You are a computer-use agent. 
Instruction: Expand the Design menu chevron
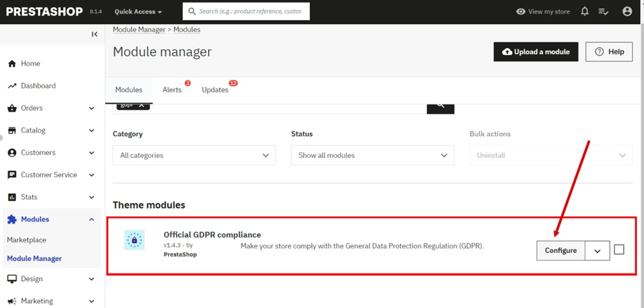pyautogui.click(x=91, y=279)
